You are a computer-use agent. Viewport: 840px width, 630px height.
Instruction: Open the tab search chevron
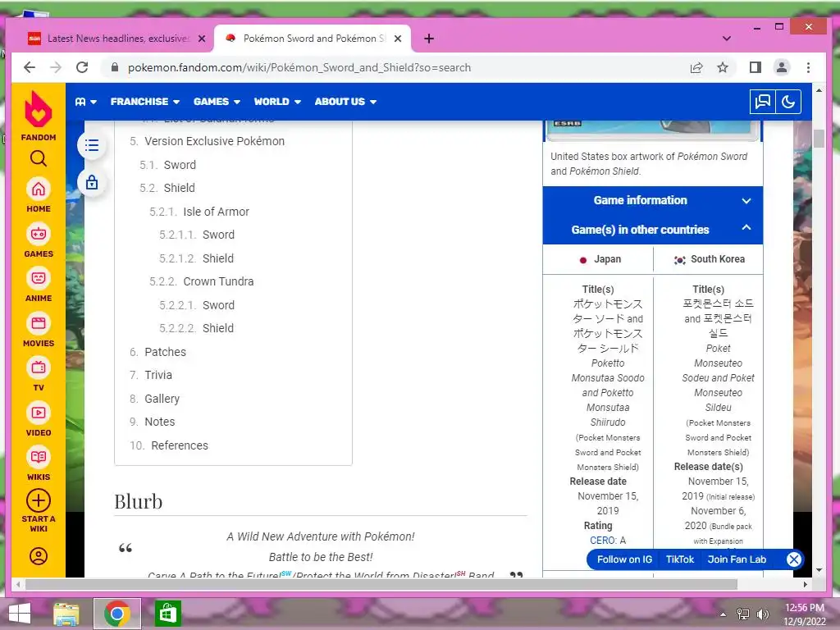pyautogui.click(x=727, y=39)
